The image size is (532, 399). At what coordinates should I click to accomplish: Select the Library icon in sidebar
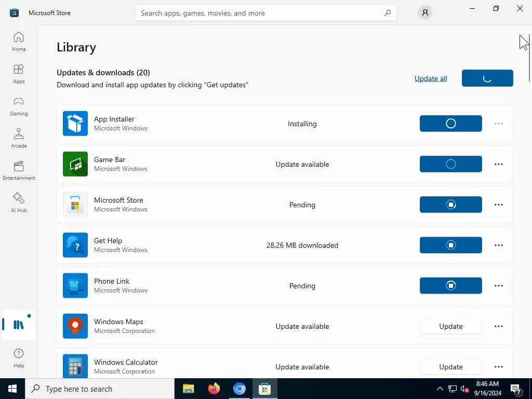click(19, 325)
